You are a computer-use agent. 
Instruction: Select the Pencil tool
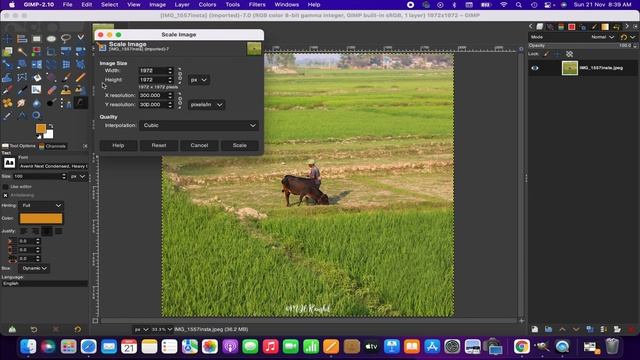(80, 77)
